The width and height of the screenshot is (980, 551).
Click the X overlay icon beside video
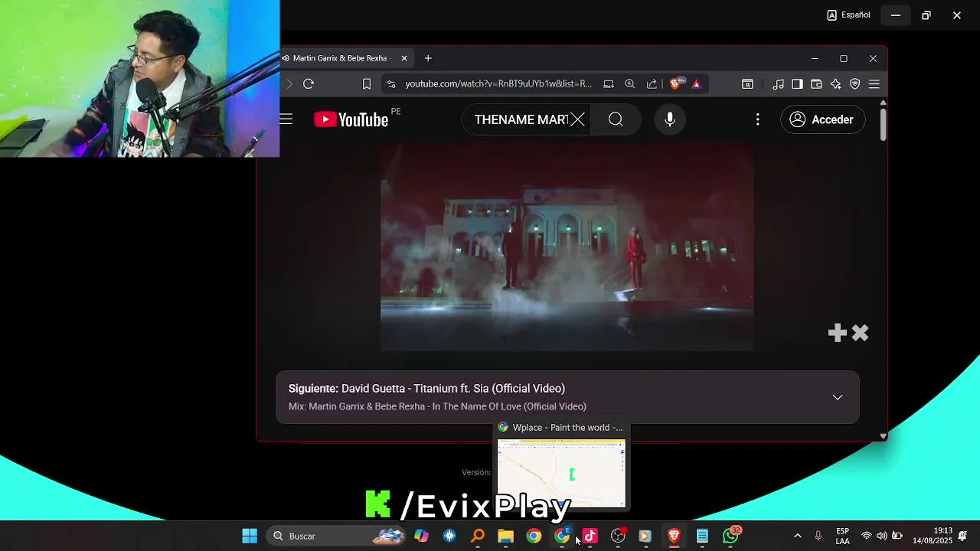point(860,332)
